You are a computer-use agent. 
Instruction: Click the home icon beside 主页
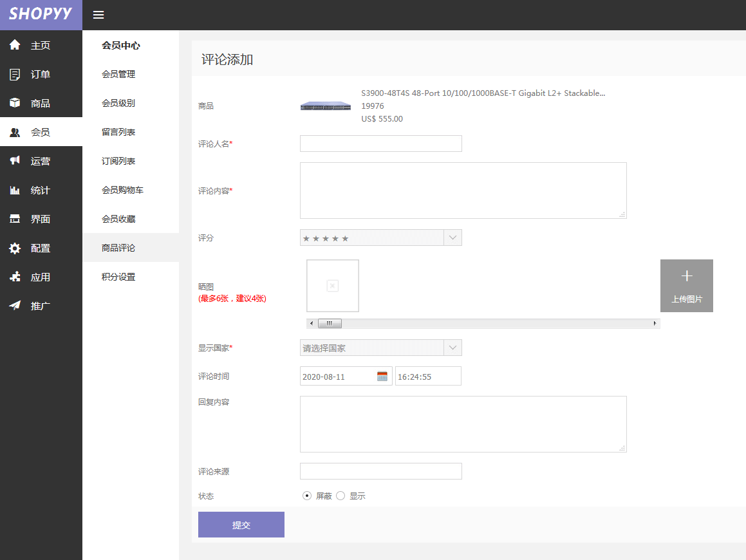15,44
